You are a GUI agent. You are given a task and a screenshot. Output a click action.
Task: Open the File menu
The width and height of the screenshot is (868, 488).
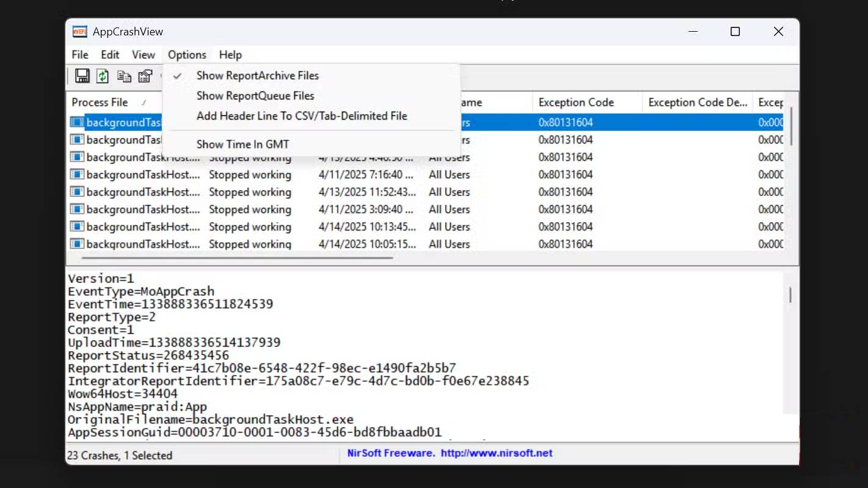click(80, 55)
